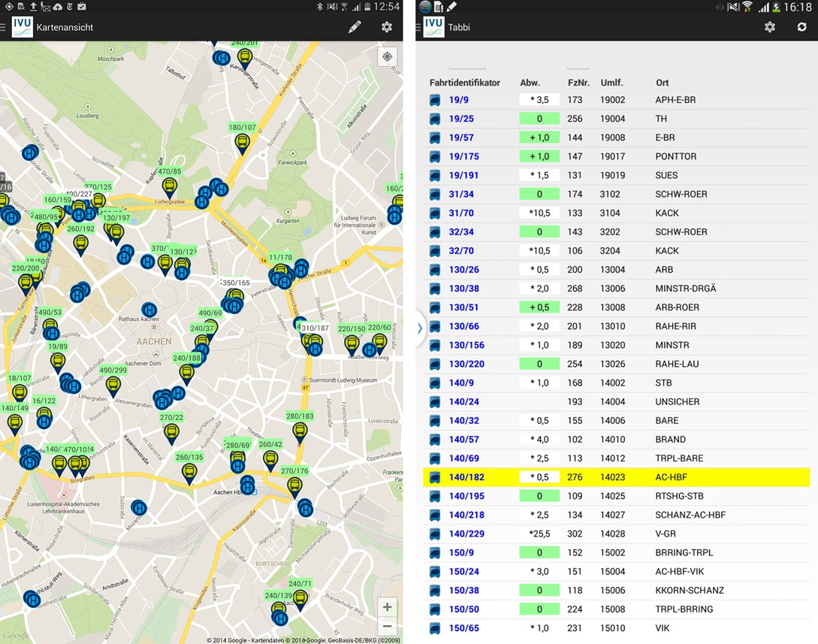Click the pencil edit icon in map toolbar

[355, 27]
